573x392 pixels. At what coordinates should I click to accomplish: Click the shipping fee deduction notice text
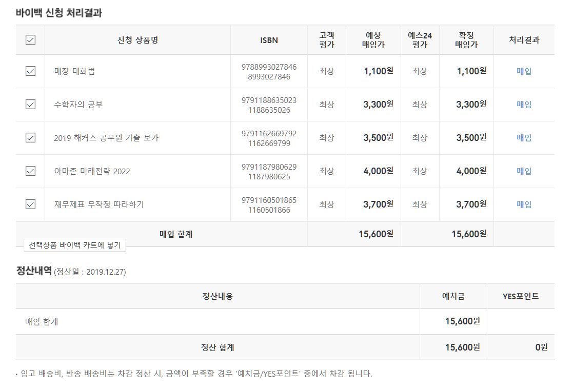click(x=196, y=374)
